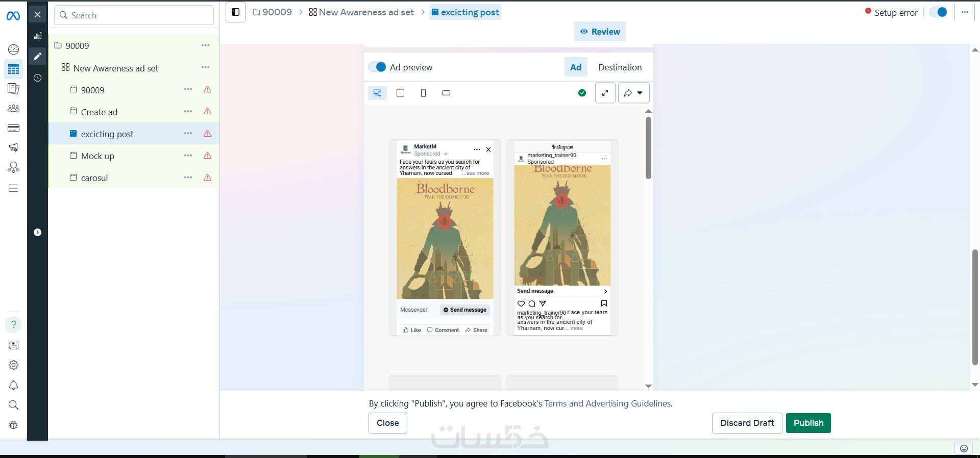
Task: Select the horizontal preview format
Action: click(x=446, y=93)
